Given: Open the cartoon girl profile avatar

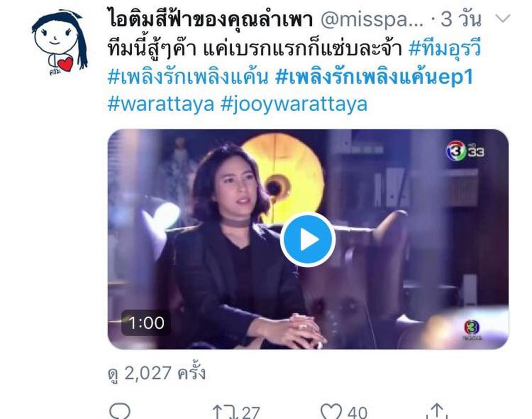Looking at the screenshot, I should [60, 43].
